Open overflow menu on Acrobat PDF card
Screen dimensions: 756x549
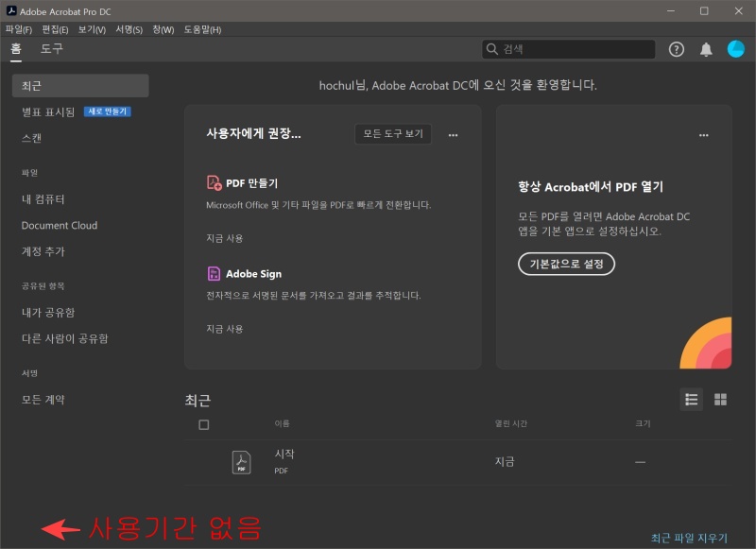click(x=704, y=134)
